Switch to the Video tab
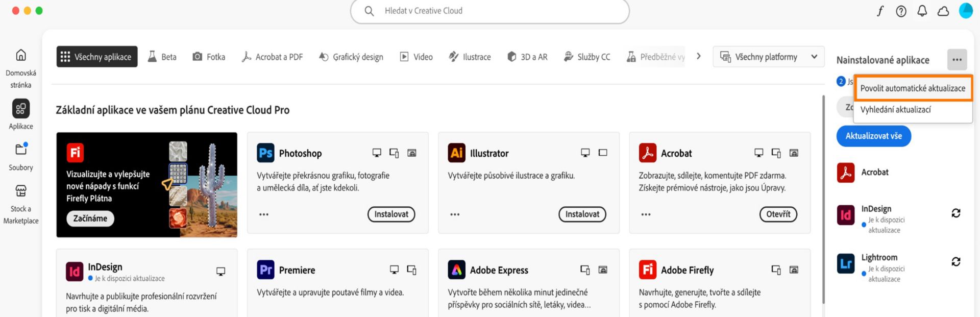 pyautogui.click(x=416, y=57)
